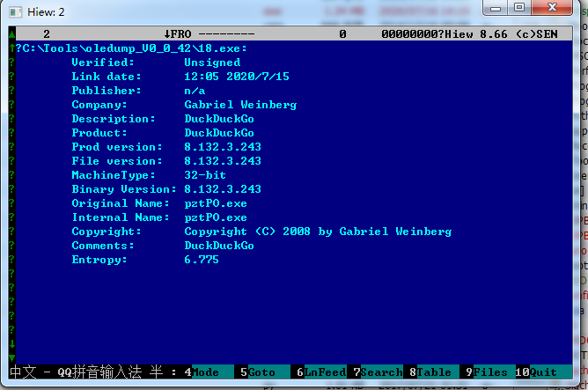Screen dimensions: 588x390
Task: Click the 'Original Name:' label
Action: tap(121, 203)
